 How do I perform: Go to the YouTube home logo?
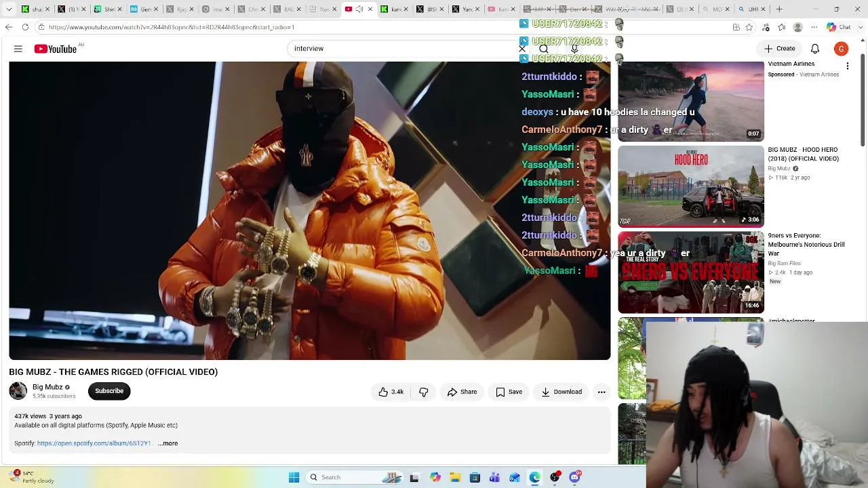[56, 49]
